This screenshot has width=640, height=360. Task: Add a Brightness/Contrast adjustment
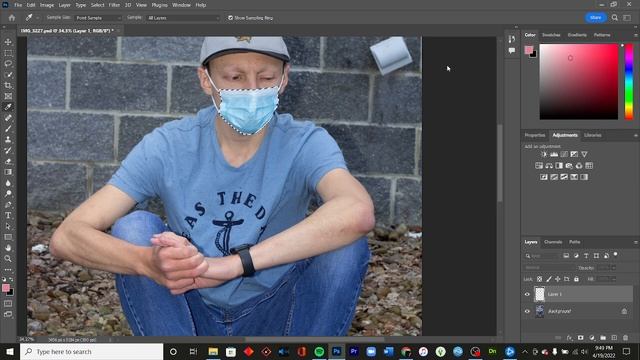pyautogui.click(x=544, y=154)
